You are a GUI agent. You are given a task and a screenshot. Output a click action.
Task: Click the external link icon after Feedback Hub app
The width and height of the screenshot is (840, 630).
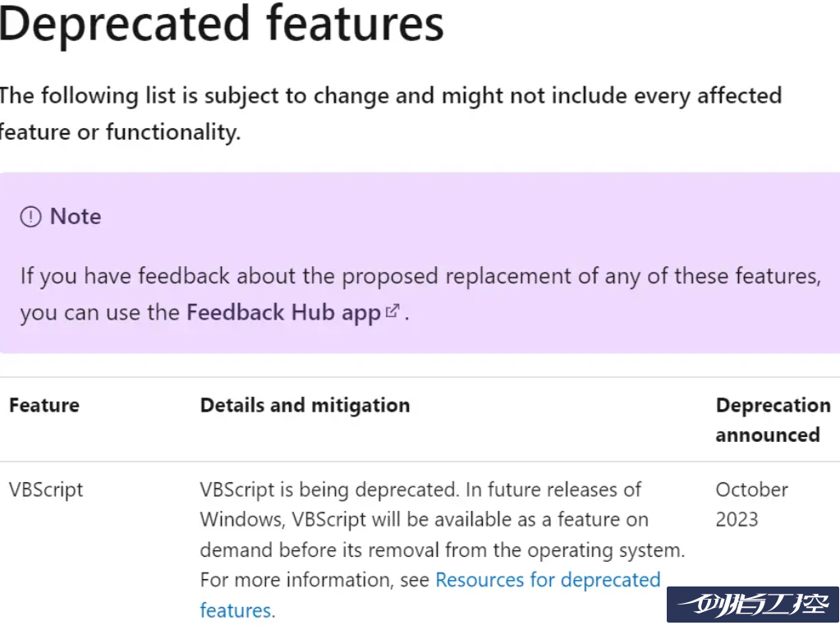(392, 311)
